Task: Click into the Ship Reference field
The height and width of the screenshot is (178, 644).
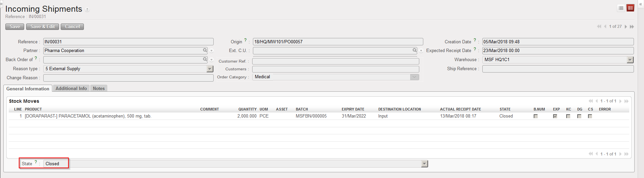Action: click(558, 69)
